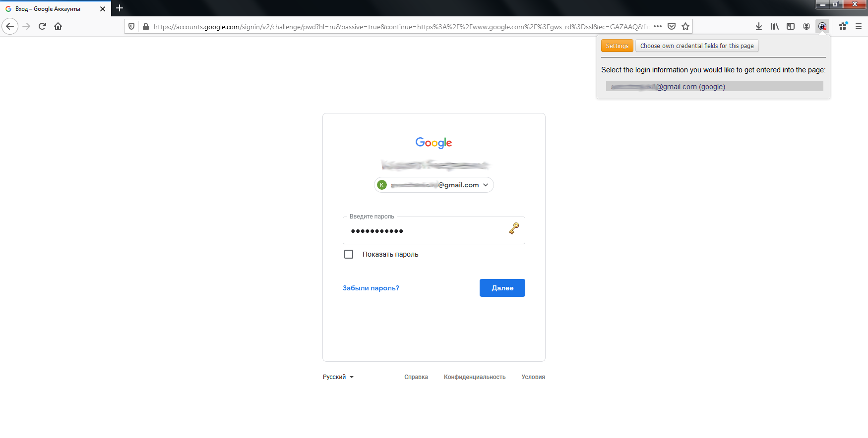
Task: Open a new tab with plus button
Action: tap(120, 8)
